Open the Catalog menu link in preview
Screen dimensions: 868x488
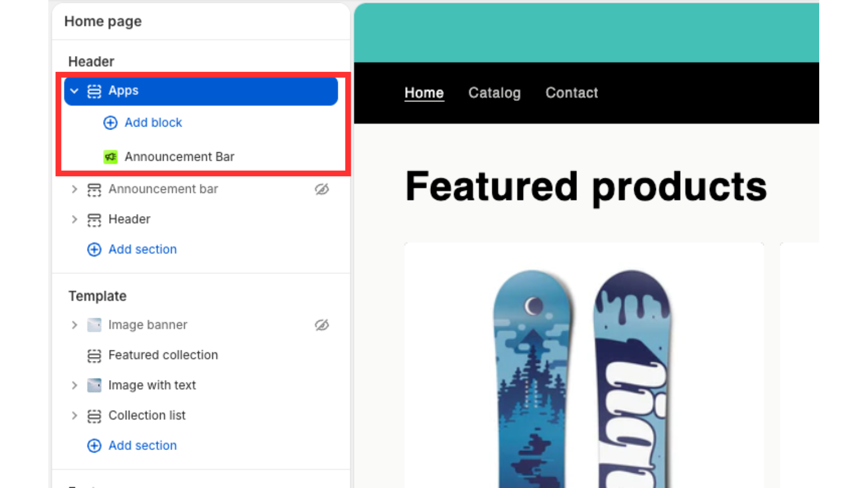pyautogui.click(x=495, y=93)
